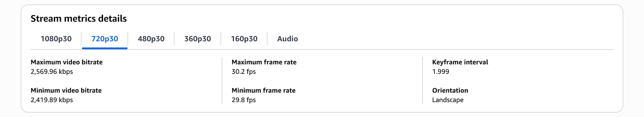
Task: Click the Stream metrics details heading
Action: [79, 19]
